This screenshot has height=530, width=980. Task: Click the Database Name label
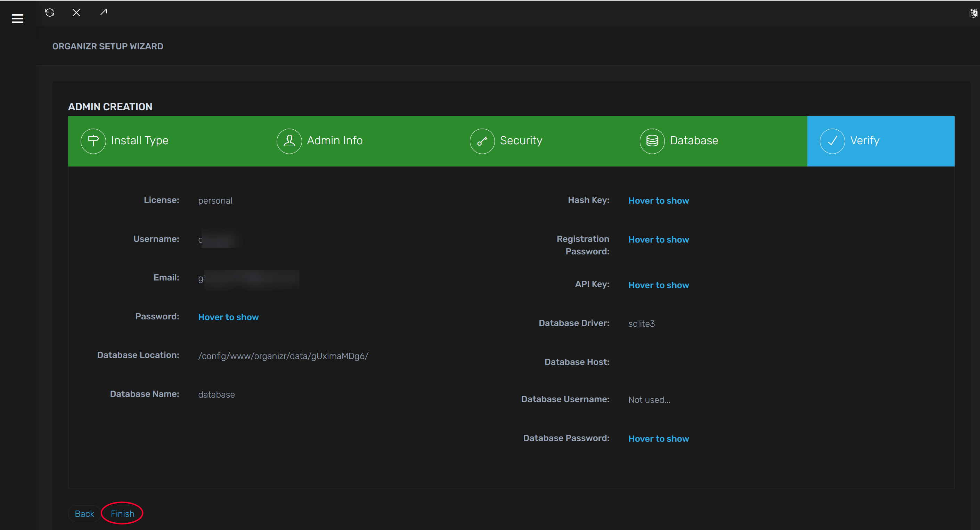coord(145,394)
